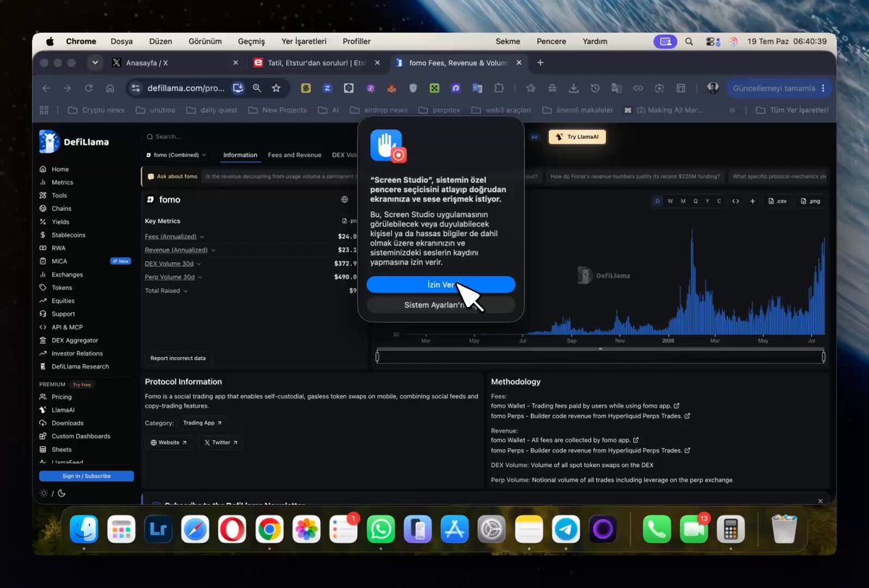The width and height of the screenshot is (869, 588).
Task: Go to Tools in the sidebar
Action: (59, 196)
